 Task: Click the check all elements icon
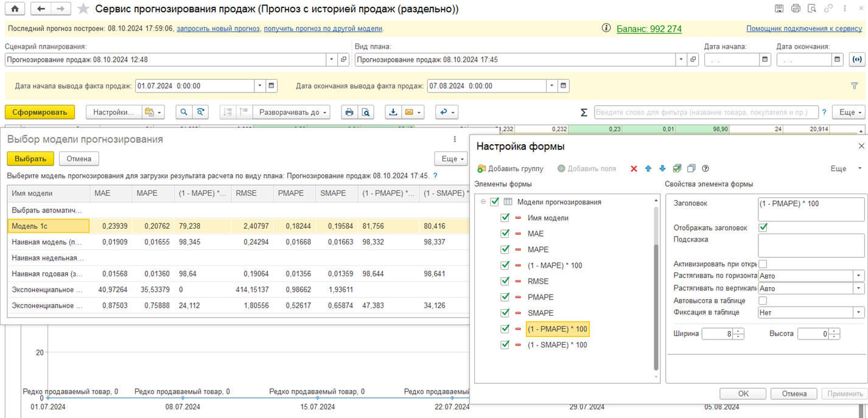677,169
